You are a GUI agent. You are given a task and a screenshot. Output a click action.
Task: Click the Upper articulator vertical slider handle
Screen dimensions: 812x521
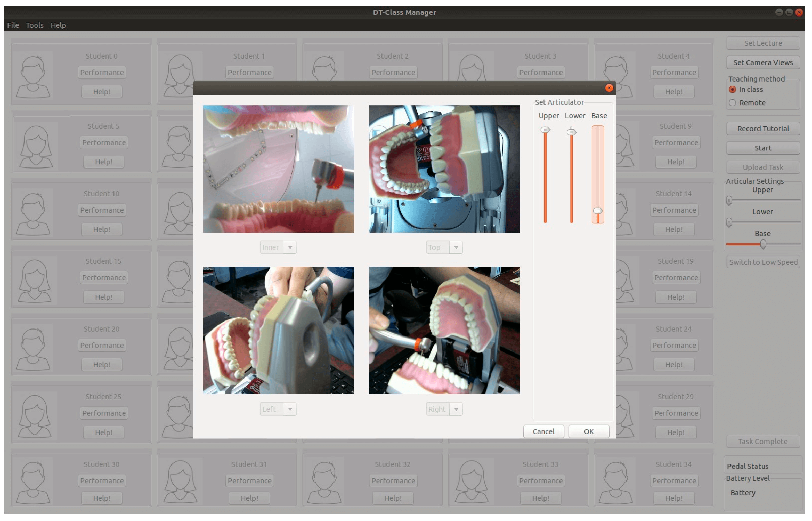click(545, 130)
